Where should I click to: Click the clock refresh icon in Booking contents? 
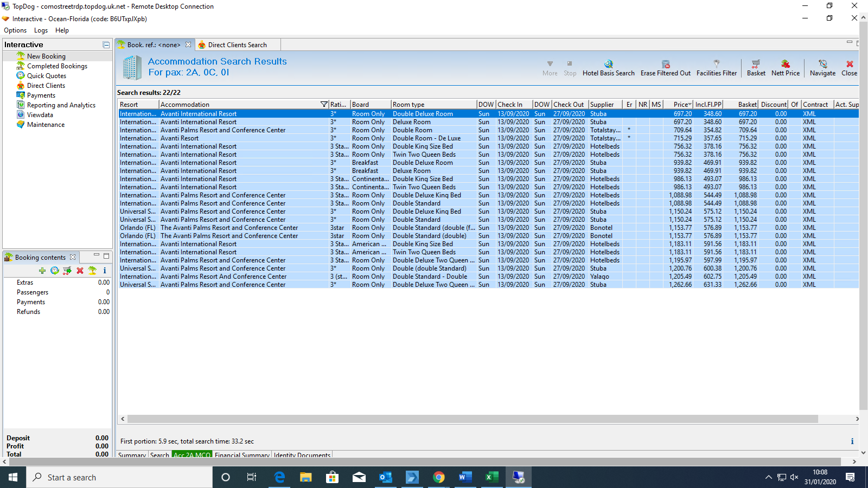pos(55,271)
